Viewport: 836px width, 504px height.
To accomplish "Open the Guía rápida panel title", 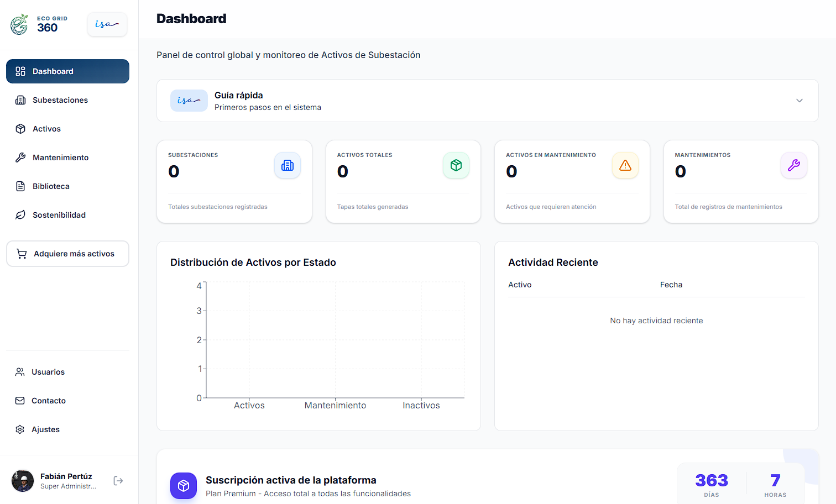I will click(x=238, y=95).
